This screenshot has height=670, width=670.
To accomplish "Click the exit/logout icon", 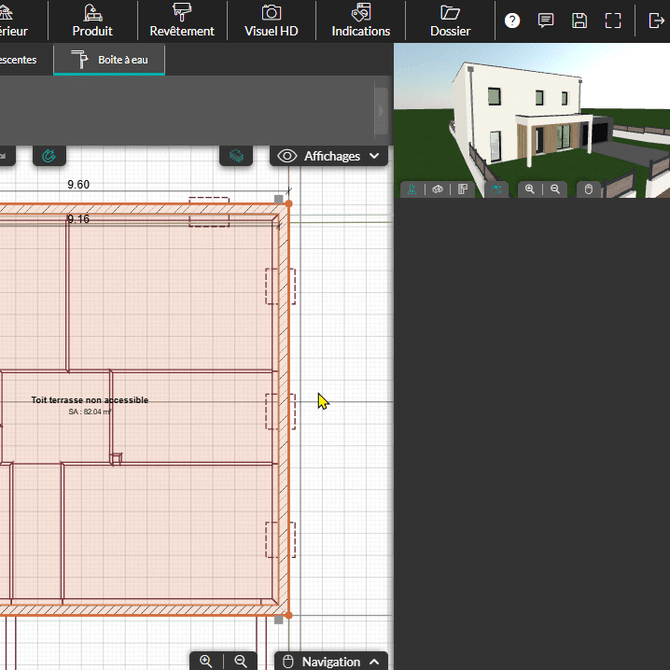I will click(656, 20).
